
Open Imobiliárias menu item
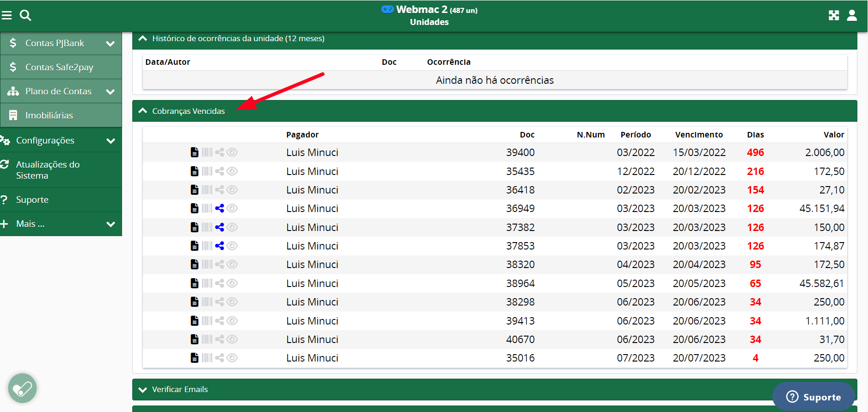pos(61,115)
